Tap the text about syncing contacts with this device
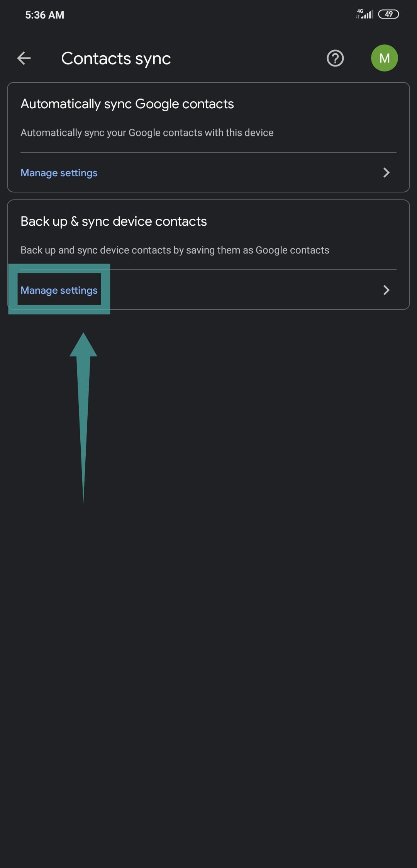Image resolution: width=417 pixels, height=868 pixels. [147, 133]
